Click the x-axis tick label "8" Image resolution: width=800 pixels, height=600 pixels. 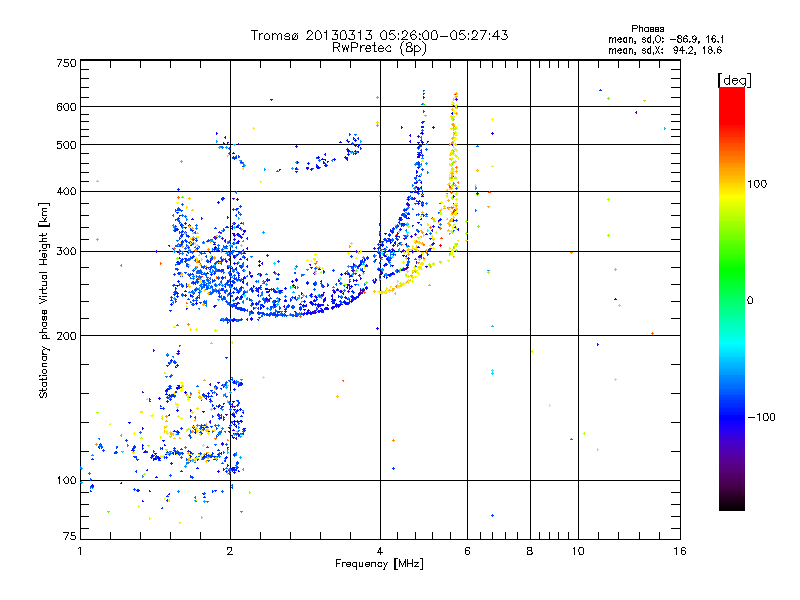pyautogui.click(x=530, y=551)
